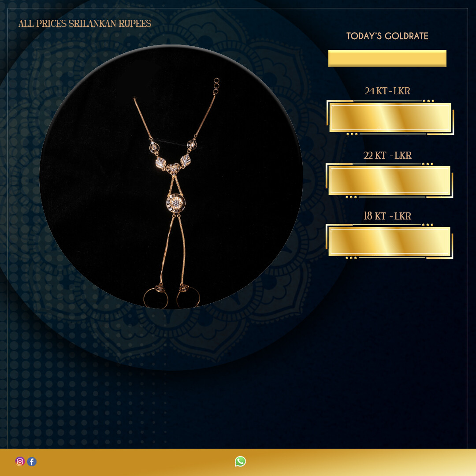The width and height of the screenshot is (476, 476).
Task: Click the "TODAY'S GOLDRATE" heading
Action: click(387, 36)
